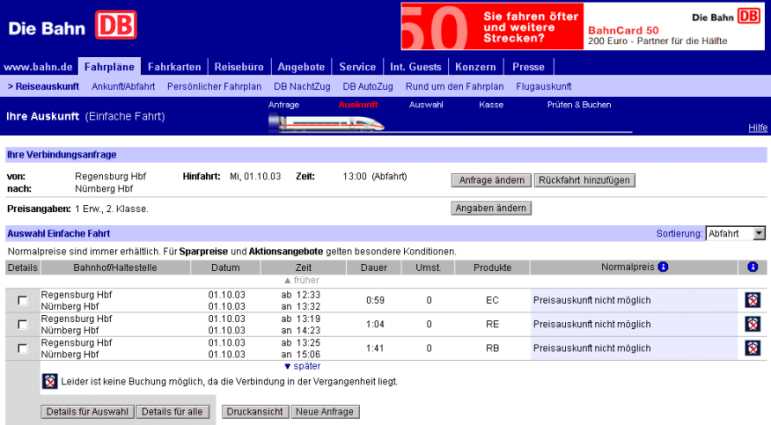This screenshot has width=771, height=425.
Task: Click the DB logo at top left
Action: pyautogui.click(x=116, y=26)
